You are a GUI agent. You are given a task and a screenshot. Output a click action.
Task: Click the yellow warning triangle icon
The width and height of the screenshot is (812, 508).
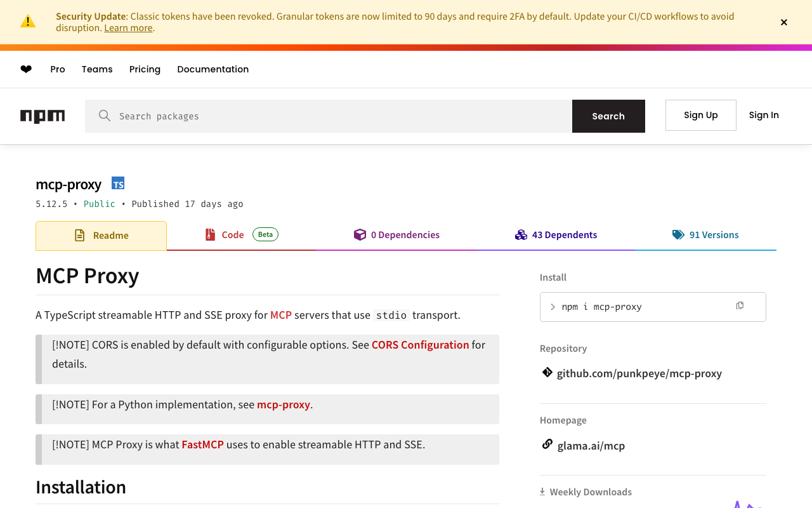pos(28,22)
